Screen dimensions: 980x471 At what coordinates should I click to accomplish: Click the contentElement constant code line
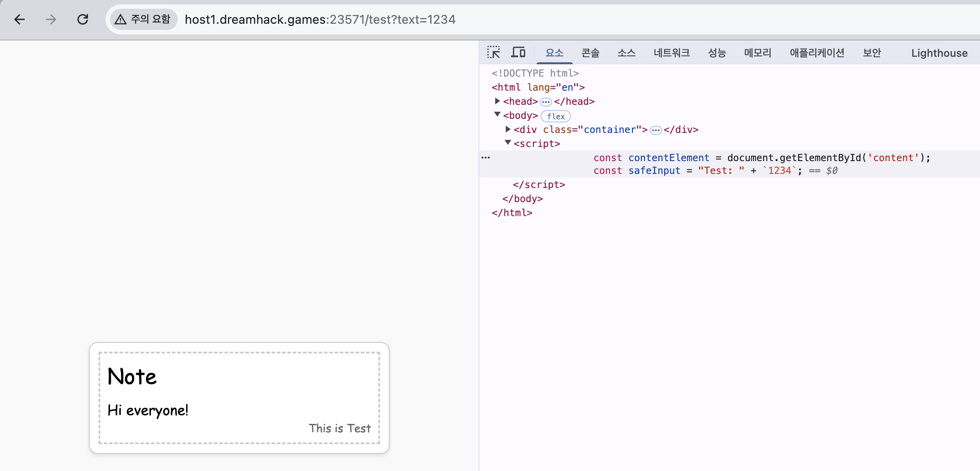pos(762,158)
